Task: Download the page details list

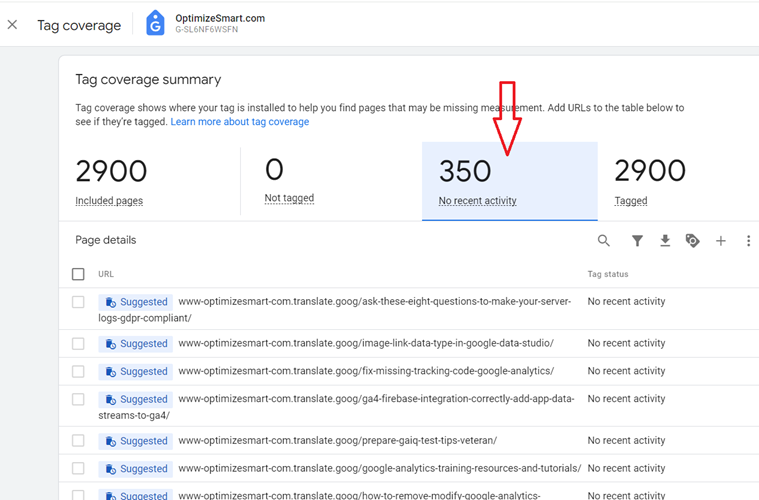Action: pos(665,241)
